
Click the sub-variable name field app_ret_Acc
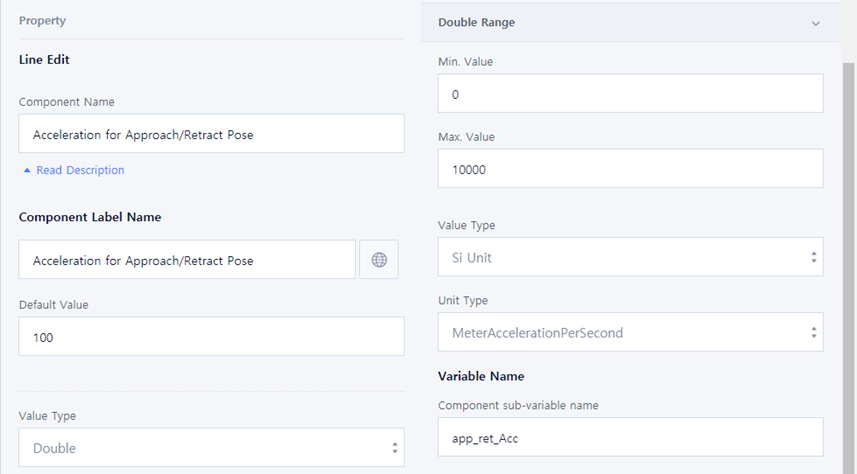[x=630, y=437]
